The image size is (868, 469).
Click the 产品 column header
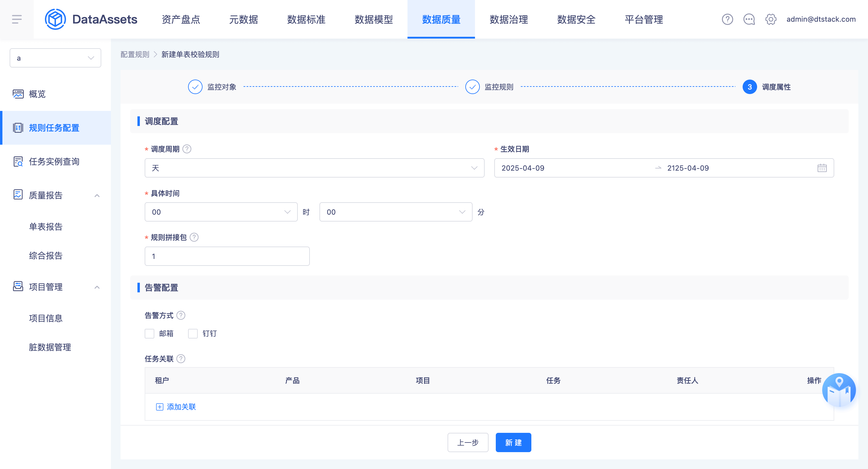point(292,380)
